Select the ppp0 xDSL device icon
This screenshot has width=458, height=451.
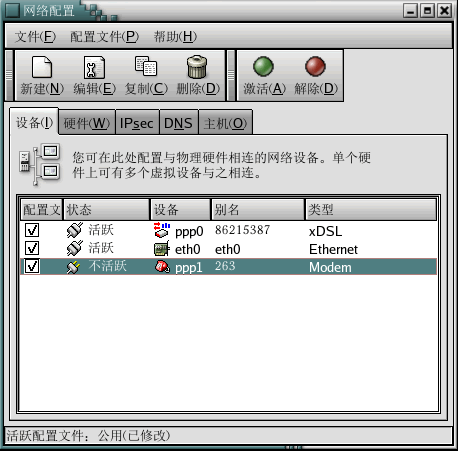click(x=162, y=230)
